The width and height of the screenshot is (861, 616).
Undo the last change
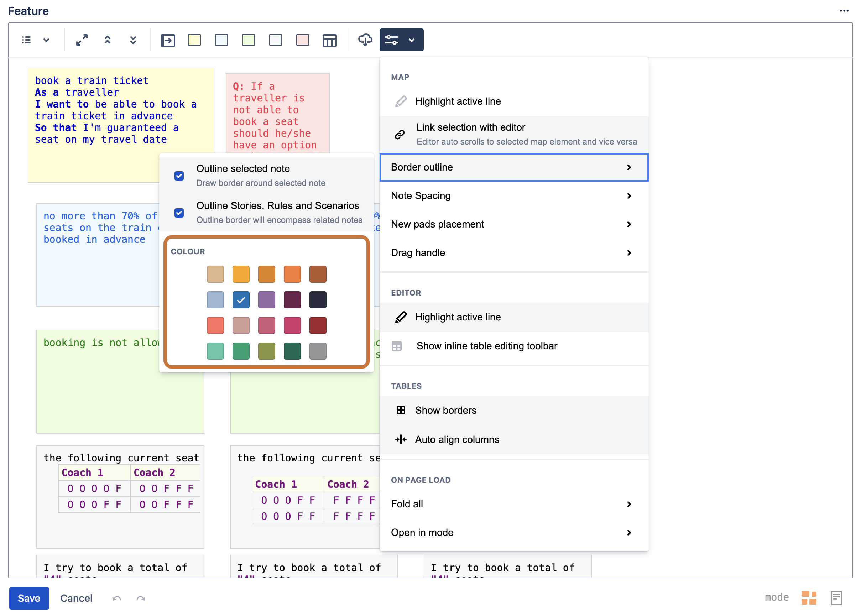(x=117, y=599)
